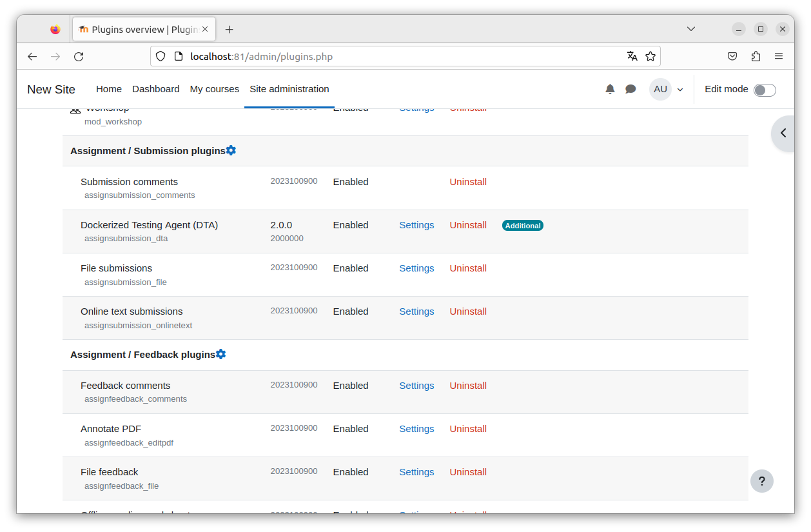Click the 2023100900 version of File submissions

[294, 268]
